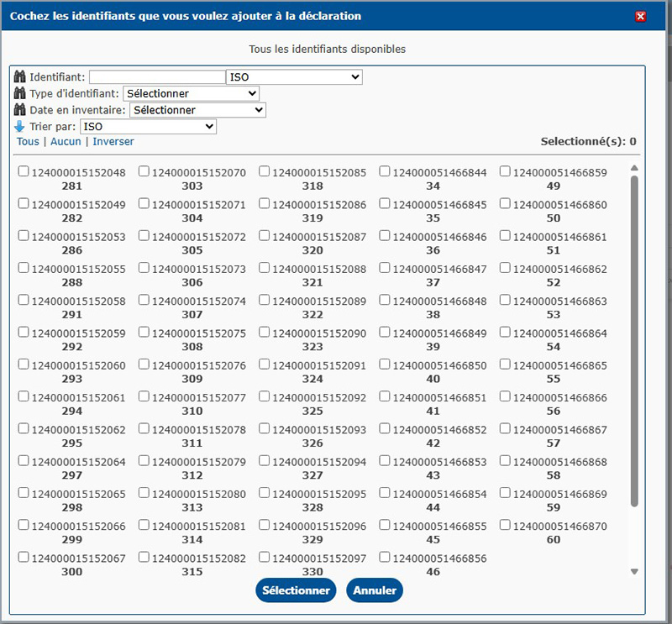672x624 pixels.
Task: Click the binoculars icon beside Identifiant
Action: pos(21,77)
